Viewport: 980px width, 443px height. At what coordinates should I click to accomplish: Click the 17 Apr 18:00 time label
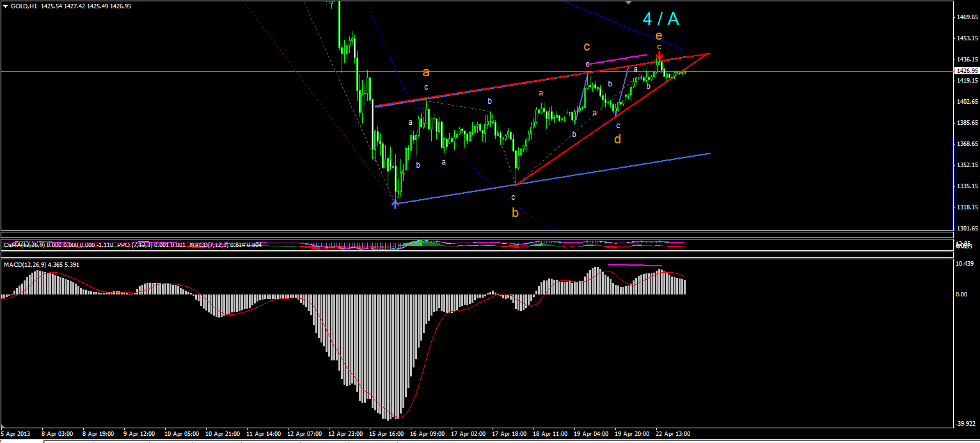(510, 434)
